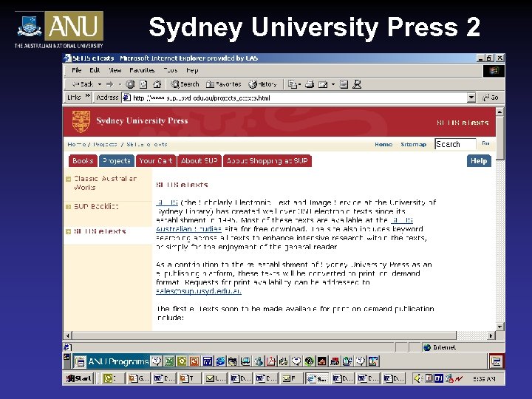Open Classic Australian Works in sidebar
This screenshot has width=532, height=399.
click(x=105, y=183)
